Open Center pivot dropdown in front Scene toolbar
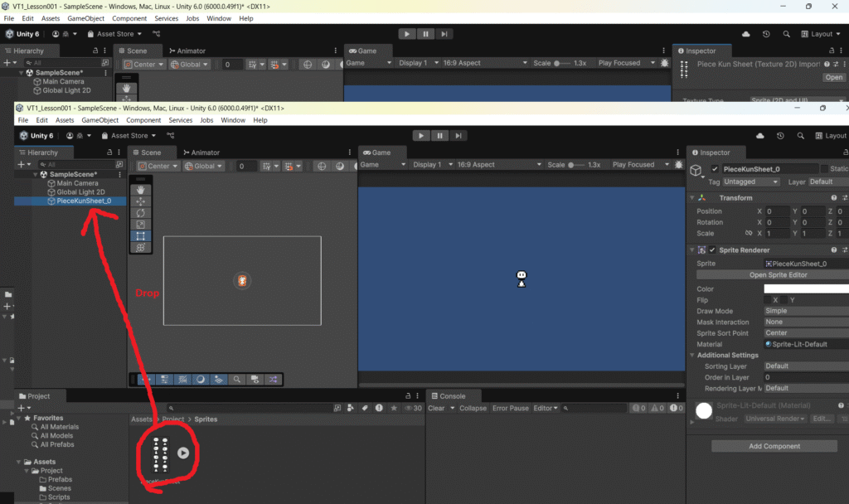Viewport: 849px width, 504px height. [x=158, y=166]
